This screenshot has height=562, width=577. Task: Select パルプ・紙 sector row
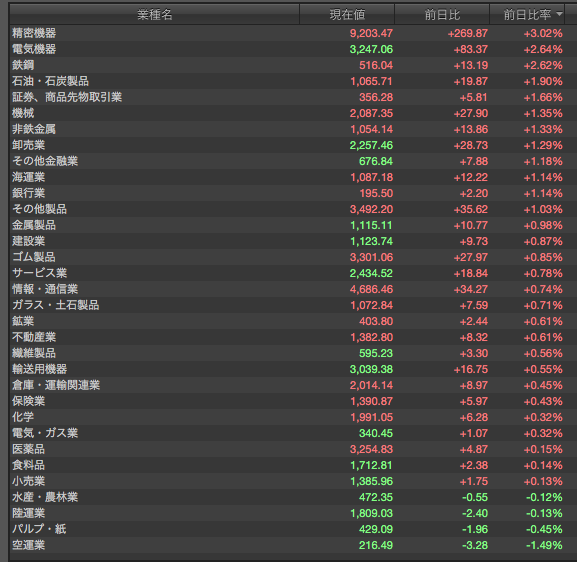[293, 529]
